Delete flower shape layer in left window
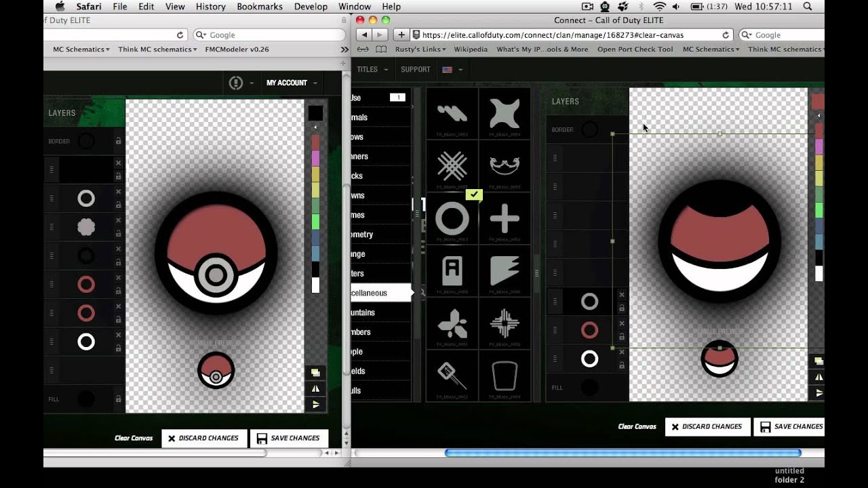Viewport: 868px width, 488px height. point(118,220)
